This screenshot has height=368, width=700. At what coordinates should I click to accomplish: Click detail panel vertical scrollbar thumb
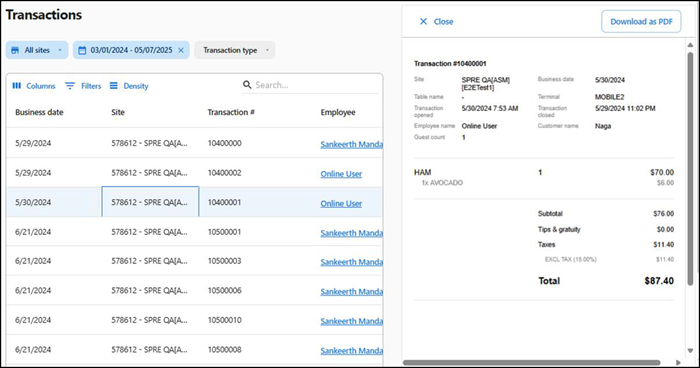click(x=690, y=169)
